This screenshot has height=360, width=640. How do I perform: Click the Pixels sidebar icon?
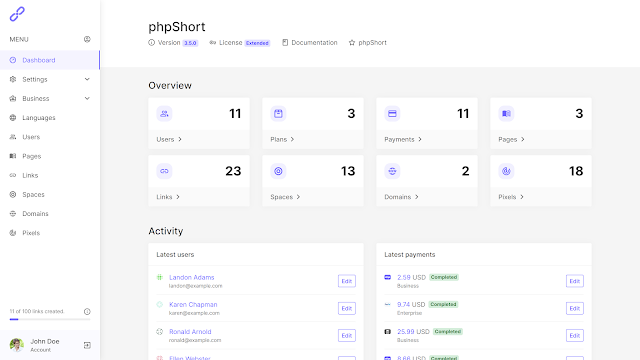(x=13, y=233)
